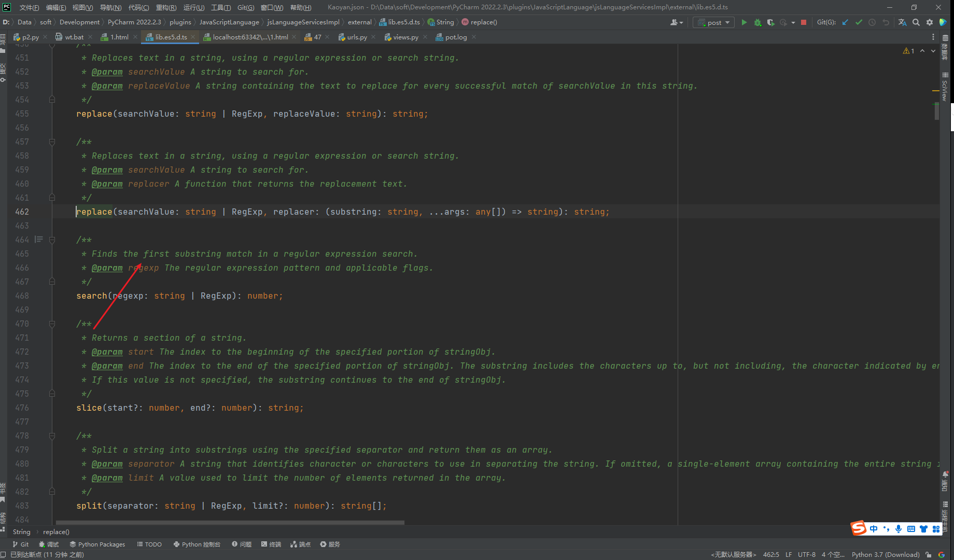This screenshot has width=954, height=560.
Task: Switch to the urls.py editor tab
Action: pyautogui.click(x=356, y=37)
